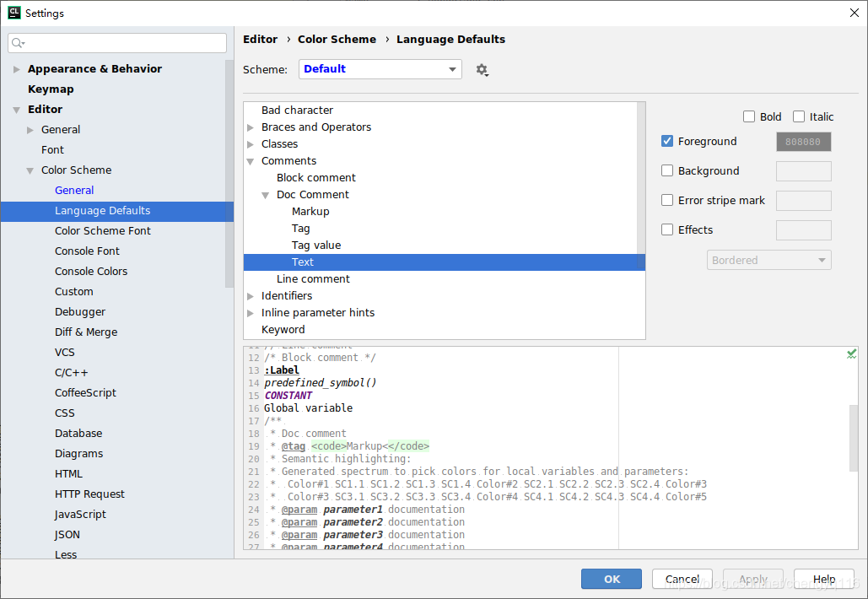Click the Cancel button
This screenshot has width=868, height=599.
point(682,579)
